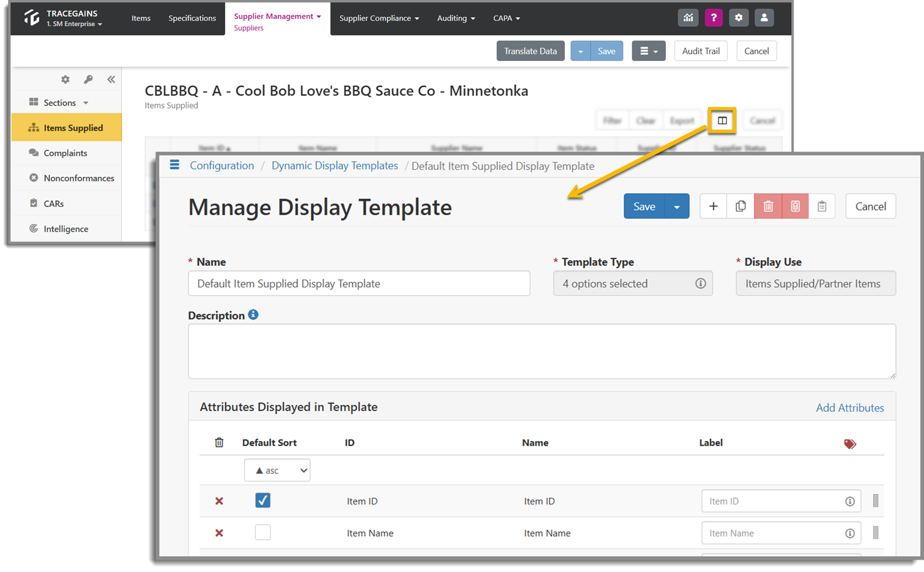Open the list menu dropdown in top toolbar
924x572 pixels.
pyautogui.click(x=649, y=51)
